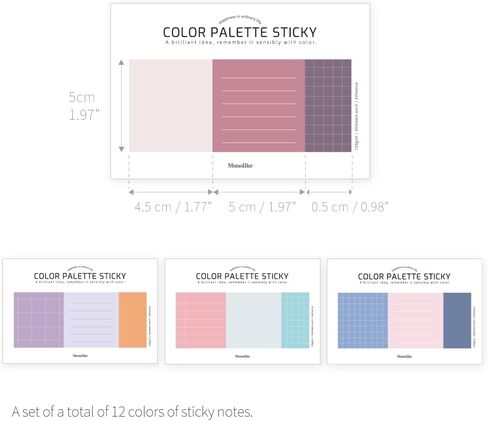Select the pale blue-gray blank sticky swatch

click(x=254, y=320)
